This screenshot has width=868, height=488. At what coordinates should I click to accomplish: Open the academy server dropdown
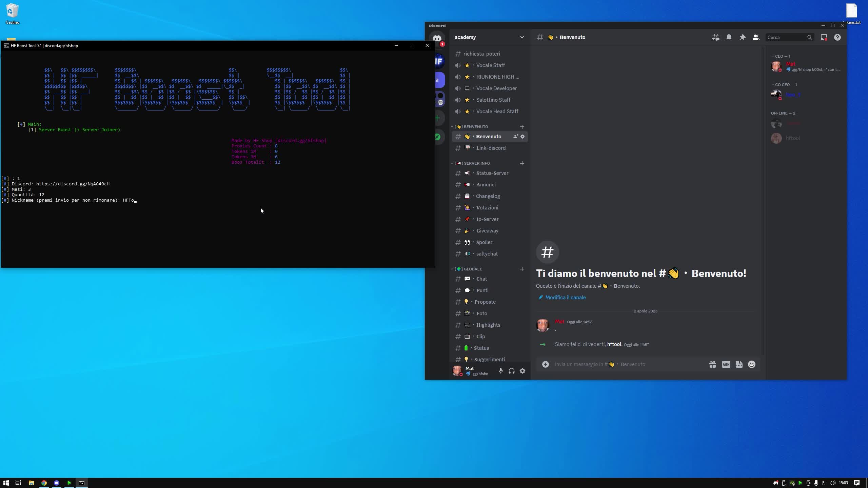pyautogui.click(x=488, y=37)
